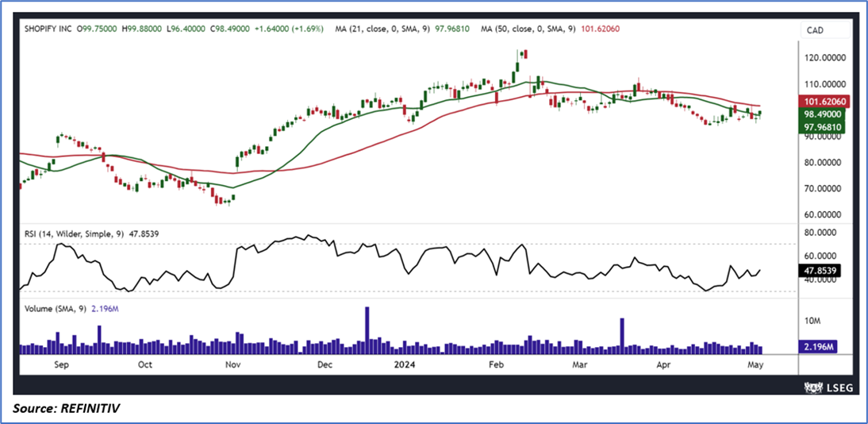
Task: Select the open price O99.75000 value
Action: coord(96,28)
